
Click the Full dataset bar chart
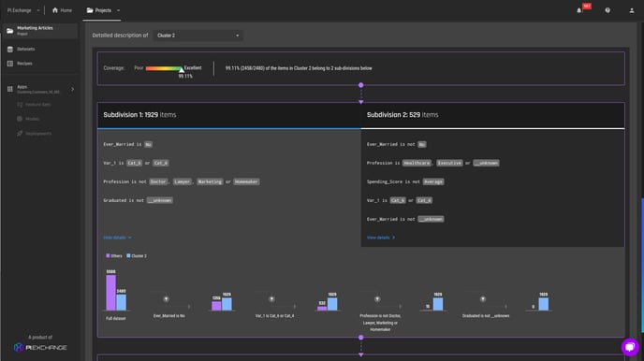coord(116,291)
